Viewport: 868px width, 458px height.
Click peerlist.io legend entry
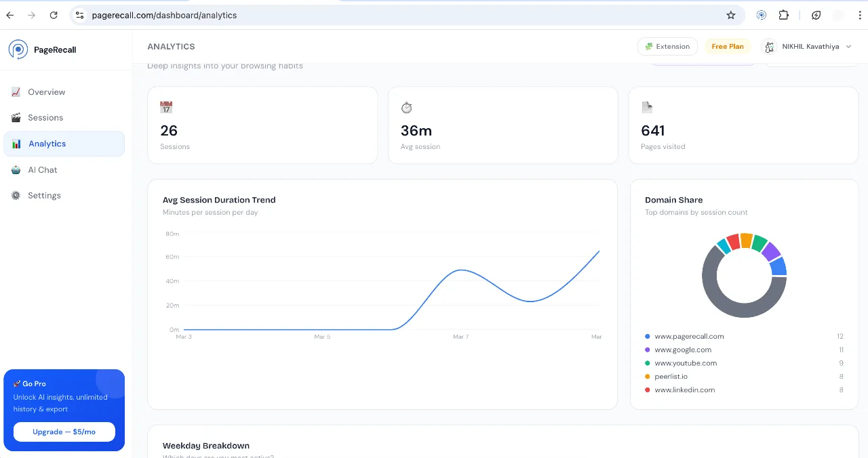pyautogui.click(x=671, y=376)
